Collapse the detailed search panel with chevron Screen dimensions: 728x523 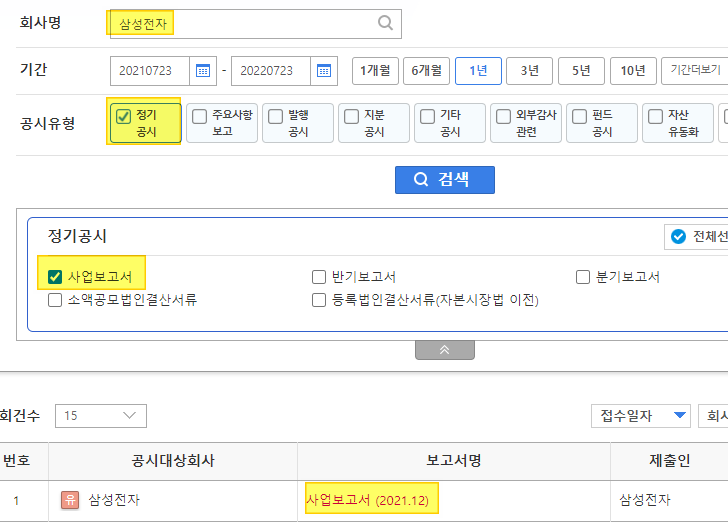[x=445, y=350]
